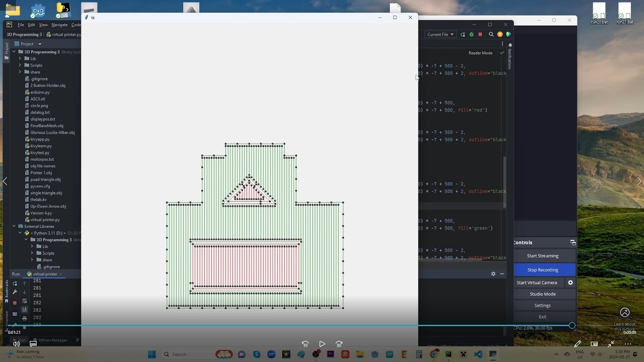
Task: Click the orange update arrow icon
Action: [500, 34]
